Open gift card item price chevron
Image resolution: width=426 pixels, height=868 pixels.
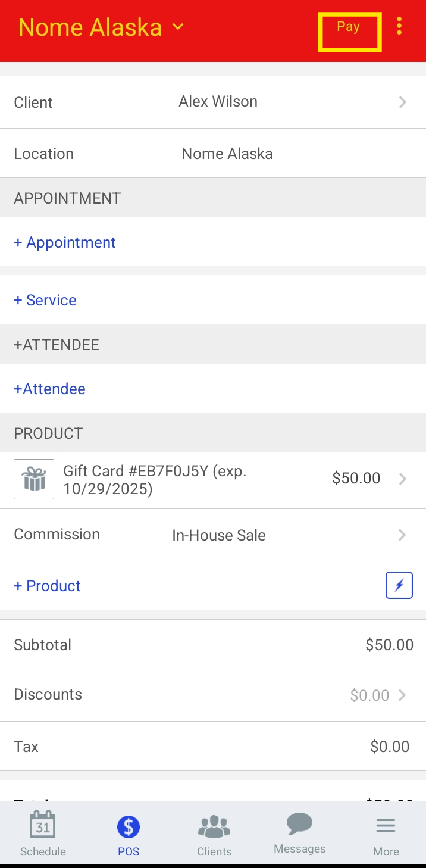click(403, 479)
